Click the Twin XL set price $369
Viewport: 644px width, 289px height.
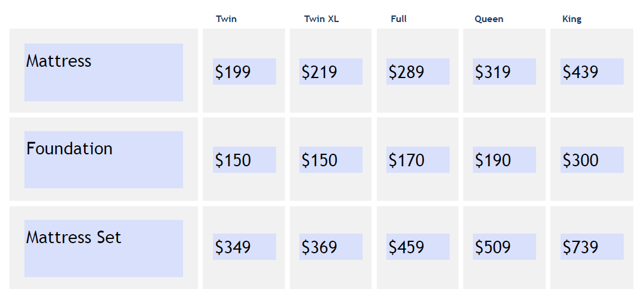(320, 247)
